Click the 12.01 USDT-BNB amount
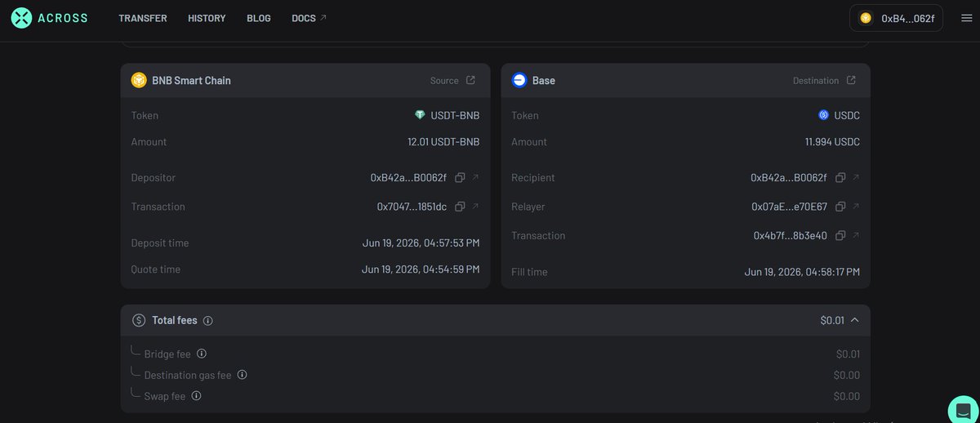Viewport: 980px width, 423px height. tap(443, 141)
